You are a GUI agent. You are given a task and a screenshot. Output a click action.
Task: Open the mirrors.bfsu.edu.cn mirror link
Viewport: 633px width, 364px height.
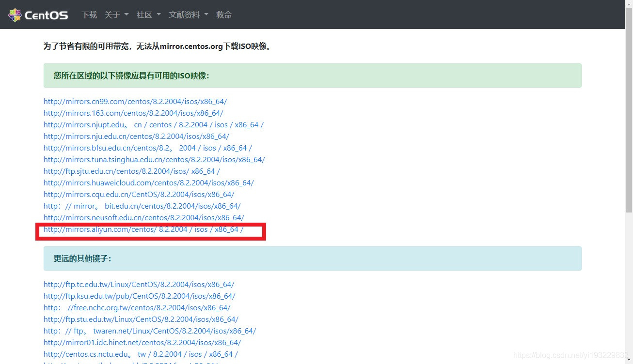148,148
